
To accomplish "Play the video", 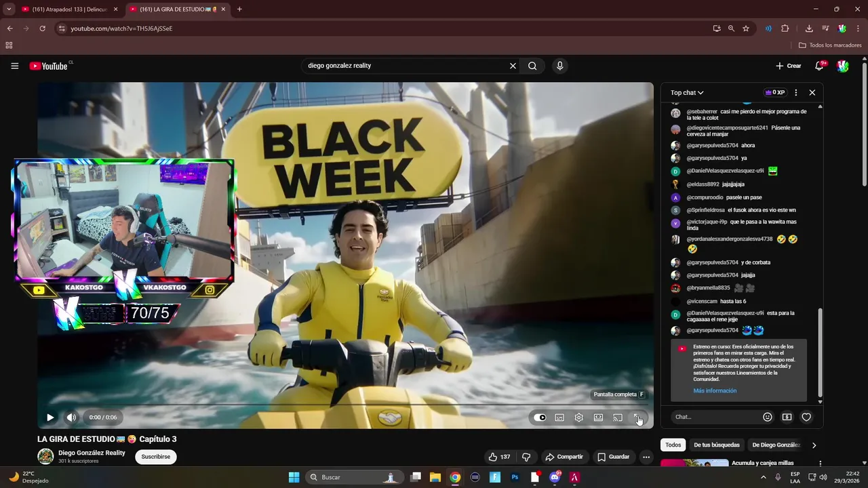I will [x=50, y=418].
